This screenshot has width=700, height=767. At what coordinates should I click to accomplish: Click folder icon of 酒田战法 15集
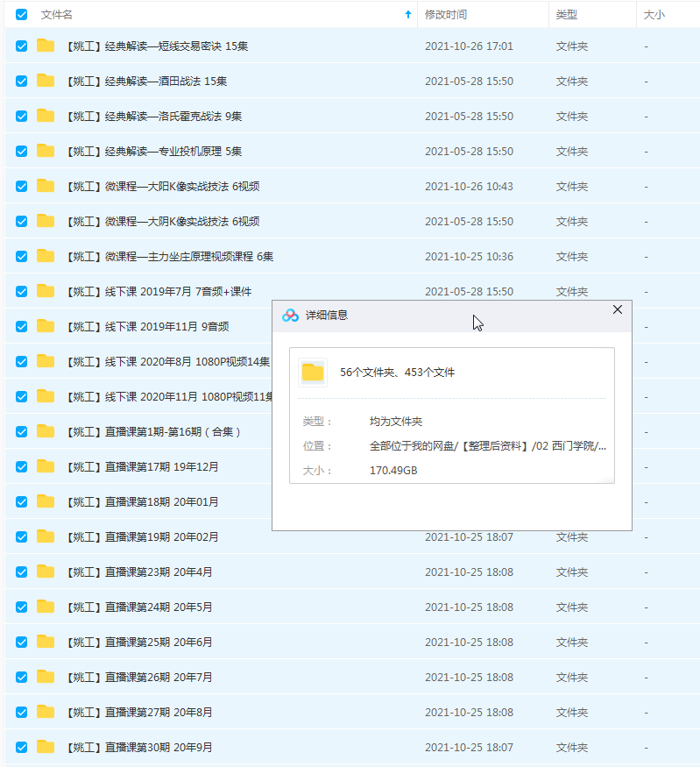[x=46, y=81]
